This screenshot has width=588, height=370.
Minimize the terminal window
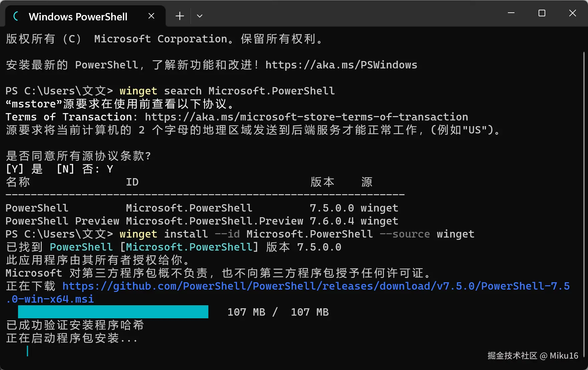click(511, 13)
